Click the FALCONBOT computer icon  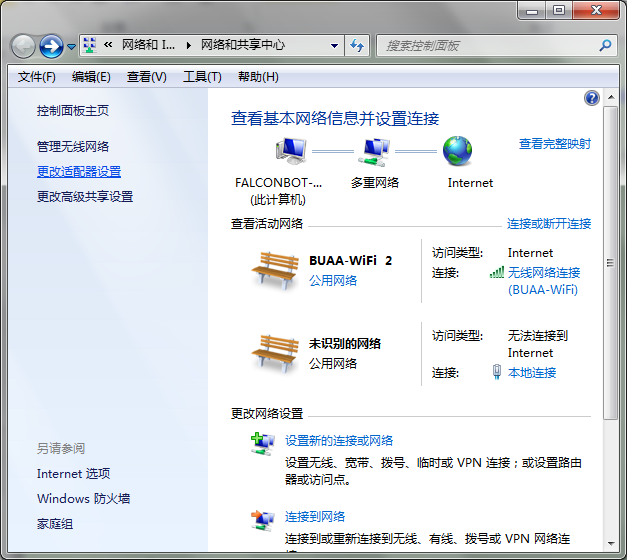pos(290,152)
